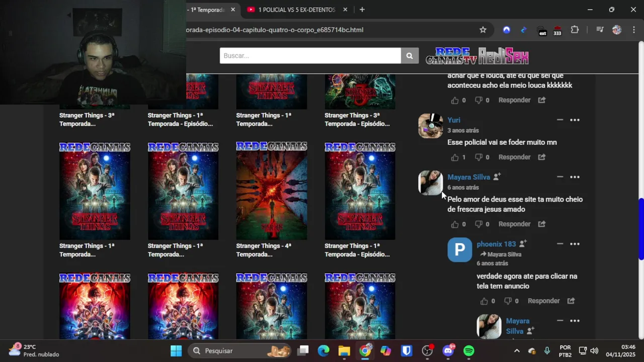Reply to phoenix 183's comment
This screenshot has width=644, height=362.
[543, 301]
